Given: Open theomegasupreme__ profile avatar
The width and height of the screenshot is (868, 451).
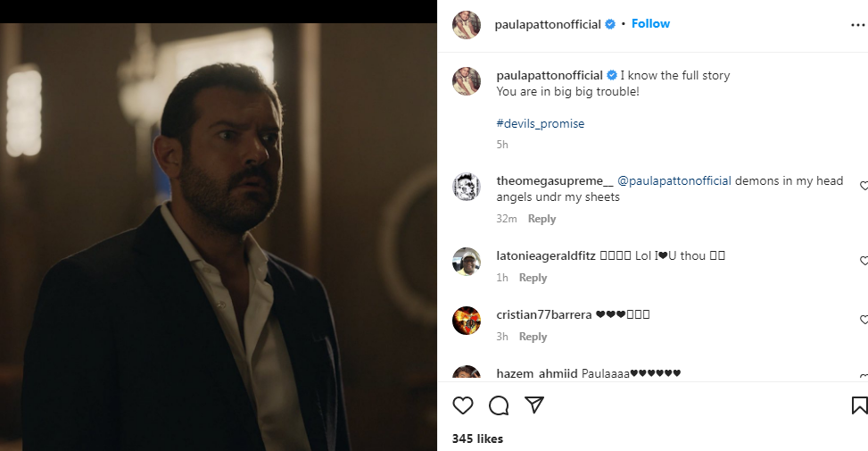Looking at the screenshot, I should tap(467, 188).
